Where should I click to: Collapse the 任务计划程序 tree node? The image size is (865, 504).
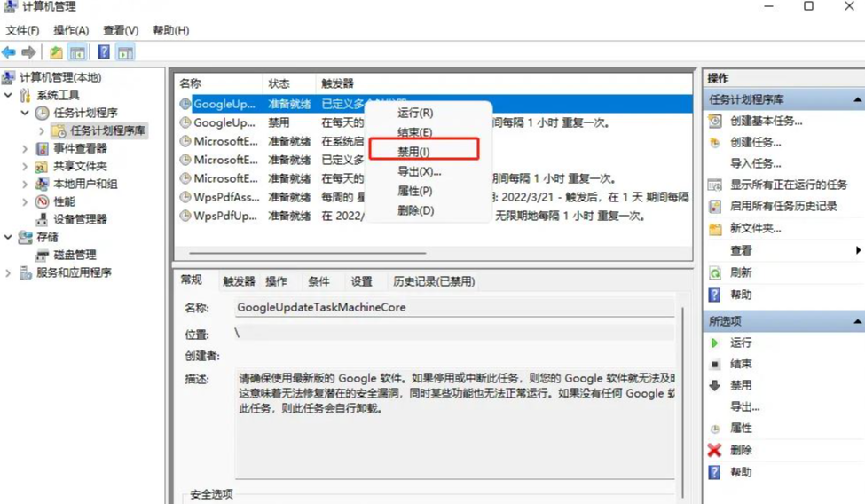(25, 113)
